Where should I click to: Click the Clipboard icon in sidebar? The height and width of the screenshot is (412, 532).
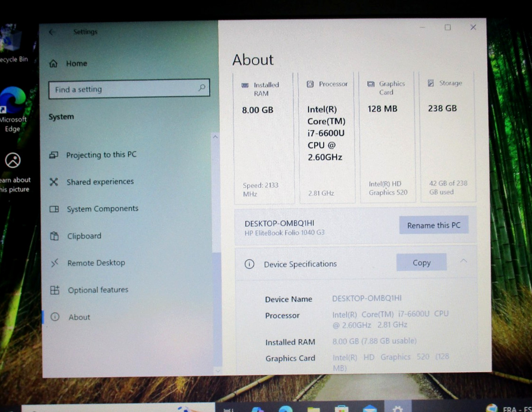click(x=54, y=236)
